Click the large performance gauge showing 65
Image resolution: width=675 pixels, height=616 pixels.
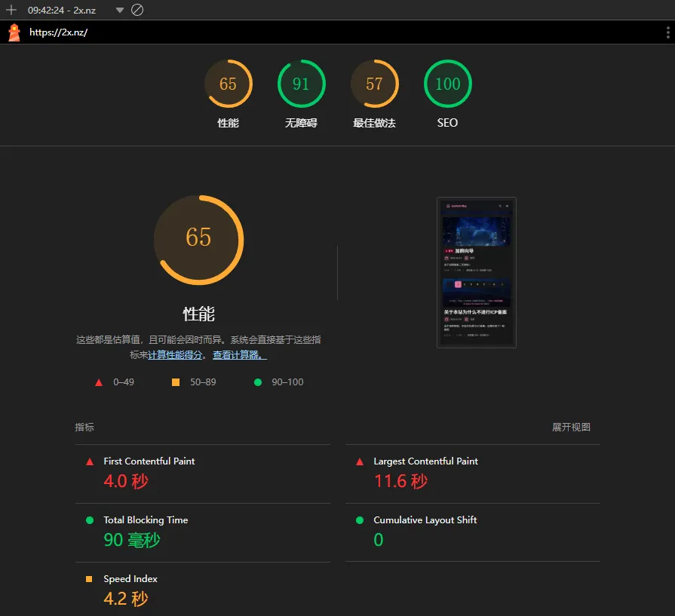tap(198, 240)
